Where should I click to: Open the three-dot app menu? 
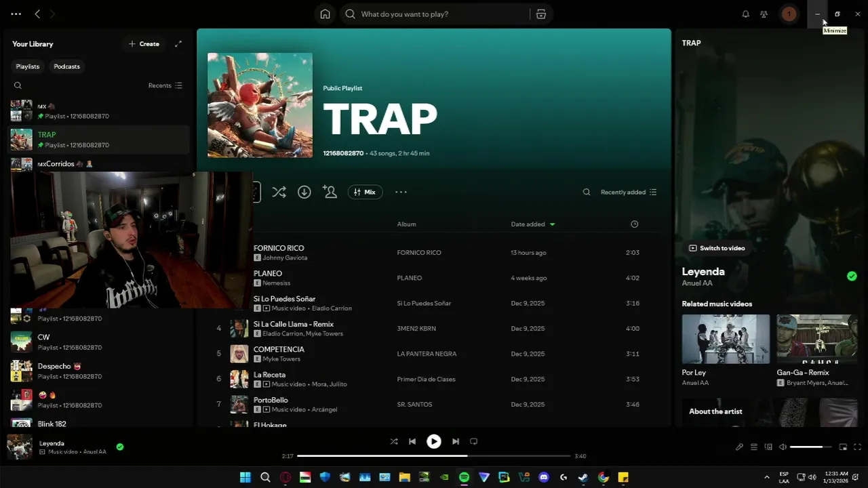coord(16,14)
